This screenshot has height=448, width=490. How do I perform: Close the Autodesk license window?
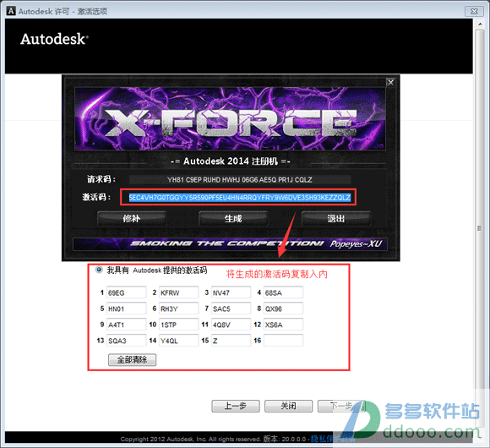pos(474,11)
